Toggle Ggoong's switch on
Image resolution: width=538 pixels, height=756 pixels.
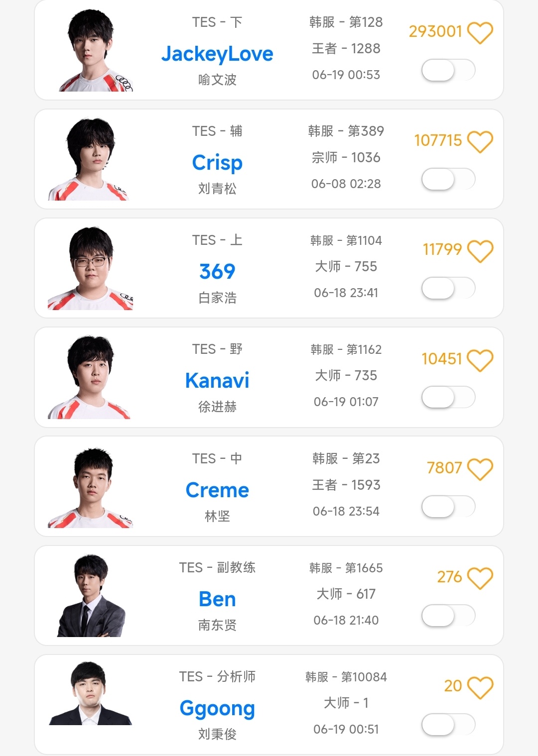tap(448, 725)
